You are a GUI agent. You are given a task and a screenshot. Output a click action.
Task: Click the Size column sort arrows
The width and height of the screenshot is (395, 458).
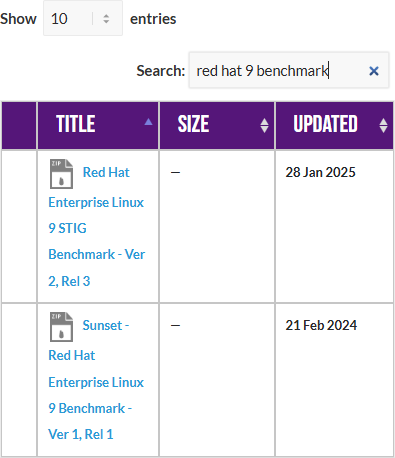pyautogui.click(x=264, y=125)
